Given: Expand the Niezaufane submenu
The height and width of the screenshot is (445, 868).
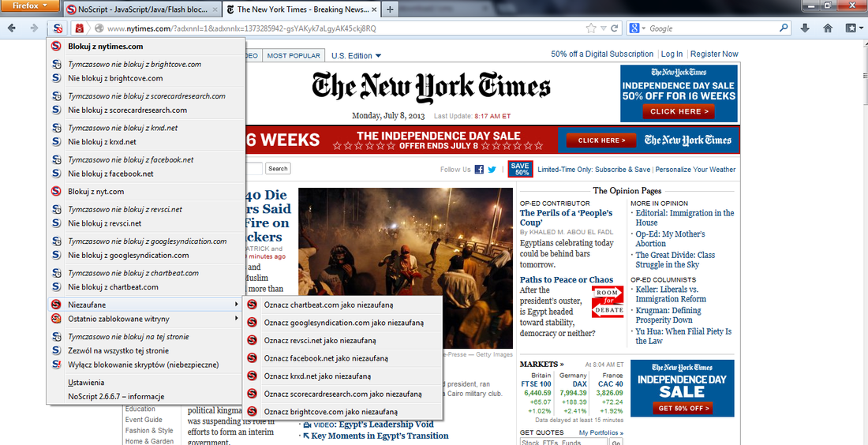Looking at the screenshot, I should (x=146, y=305).
